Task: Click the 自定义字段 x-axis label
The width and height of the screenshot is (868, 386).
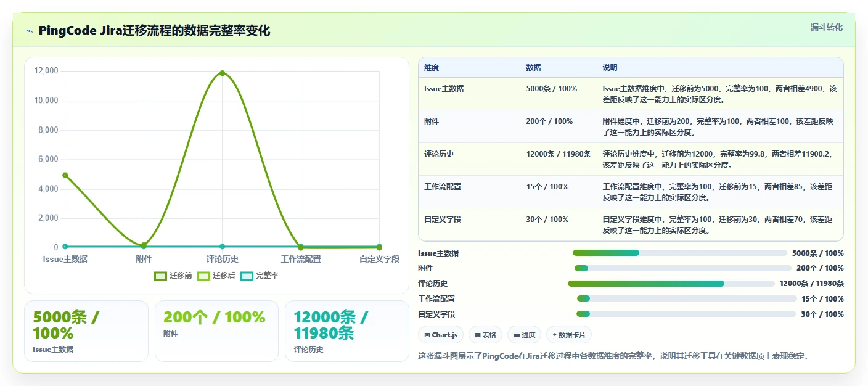Action: [x=379, y=260]
